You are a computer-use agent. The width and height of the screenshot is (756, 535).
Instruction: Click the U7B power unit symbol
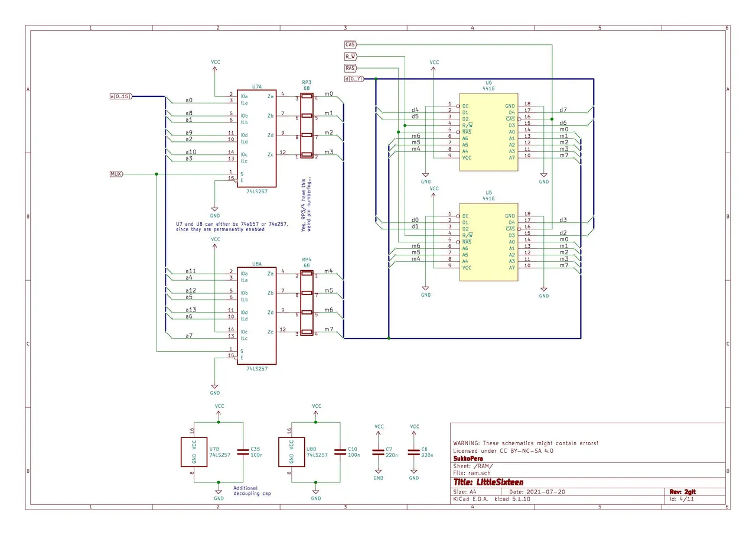[x=194, y=451]
